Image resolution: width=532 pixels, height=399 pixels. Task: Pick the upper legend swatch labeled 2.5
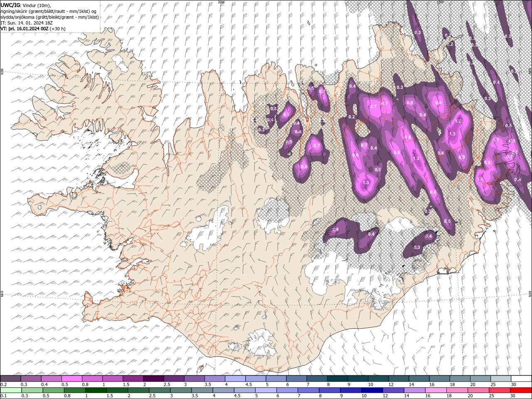(174, 379)
